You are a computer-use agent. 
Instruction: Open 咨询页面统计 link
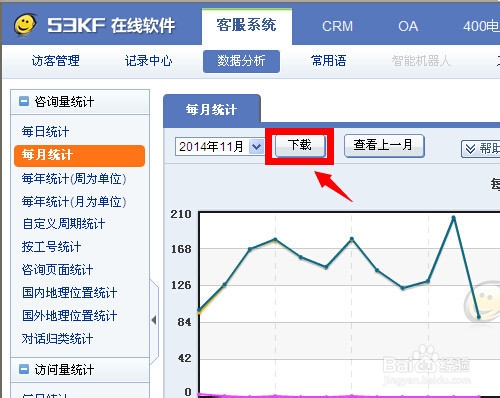tap(57, 270)
